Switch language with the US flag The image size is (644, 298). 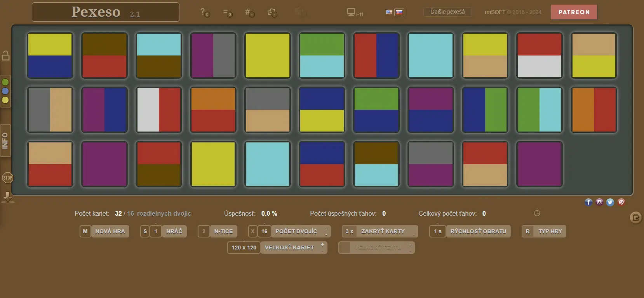(389, 12)
